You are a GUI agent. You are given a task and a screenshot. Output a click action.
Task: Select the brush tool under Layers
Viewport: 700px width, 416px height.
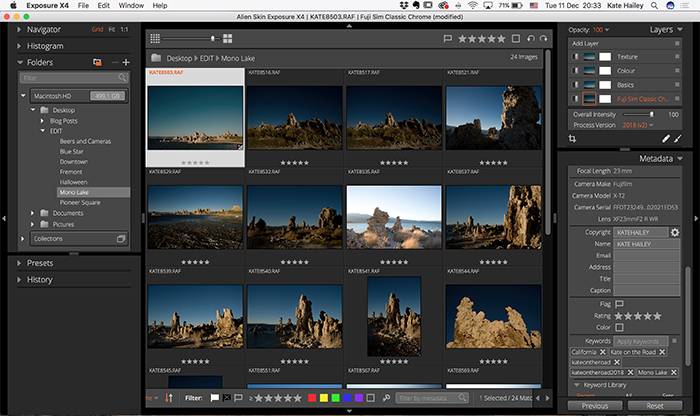(x=678, y=139)
